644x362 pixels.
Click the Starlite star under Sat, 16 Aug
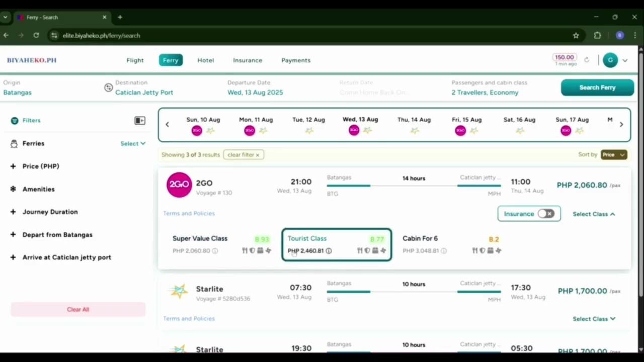pos(520,131)
